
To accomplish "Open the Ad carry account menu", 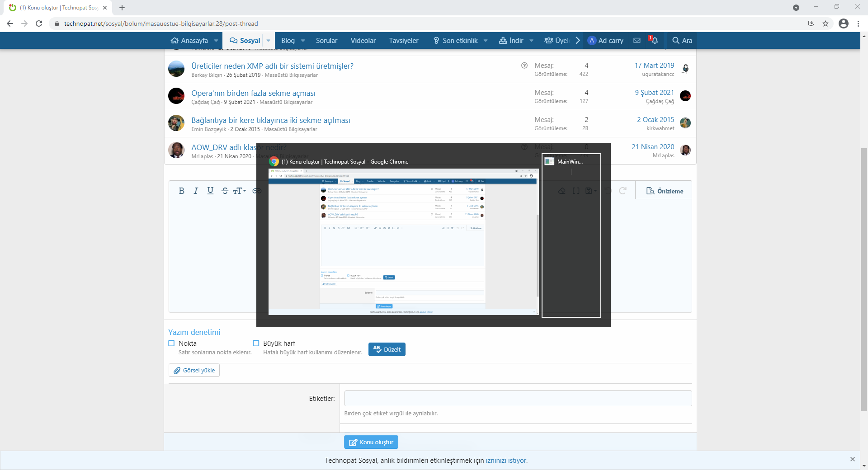I will pos(605,40).
